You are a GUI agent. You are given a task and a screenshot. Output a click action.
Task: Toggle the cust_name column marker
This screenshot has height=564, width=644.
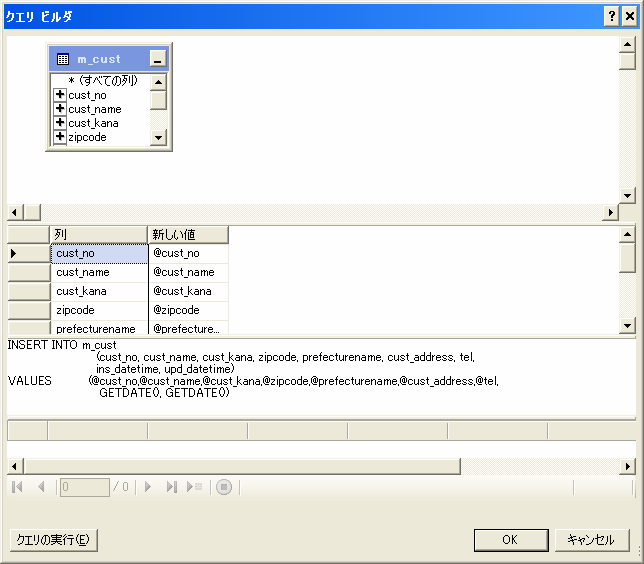coord(61,109)
